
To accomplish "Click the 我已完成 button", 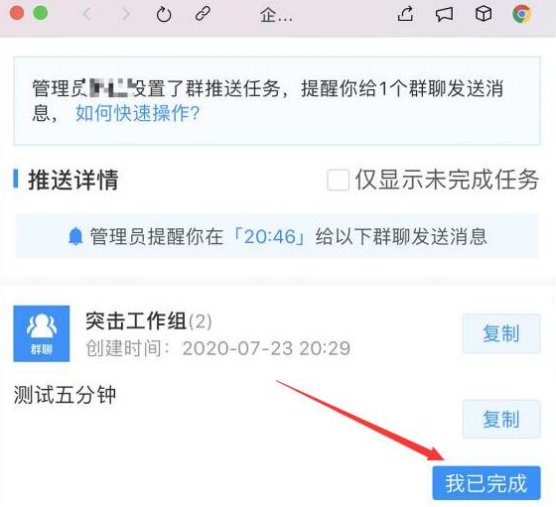I will click(x=486, y=483).
